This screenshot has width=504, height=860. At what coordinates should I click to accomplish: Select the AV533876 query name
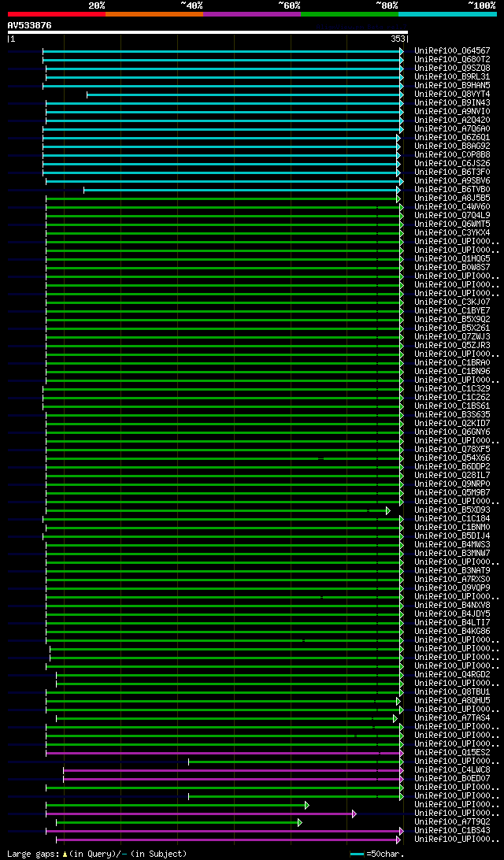30,25
